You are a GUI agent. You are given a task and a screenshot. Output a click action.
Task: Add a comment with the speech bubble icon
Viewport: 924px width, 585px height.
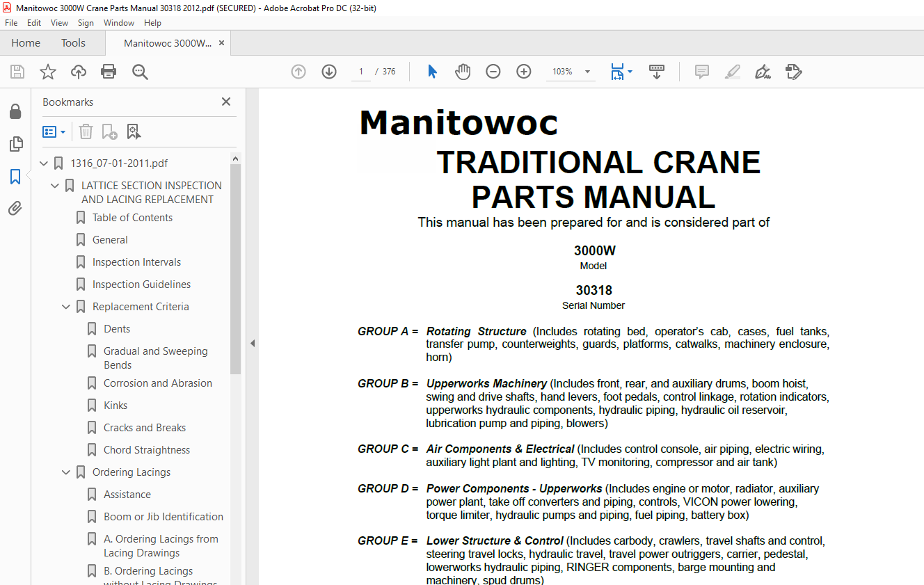(702, 72)
